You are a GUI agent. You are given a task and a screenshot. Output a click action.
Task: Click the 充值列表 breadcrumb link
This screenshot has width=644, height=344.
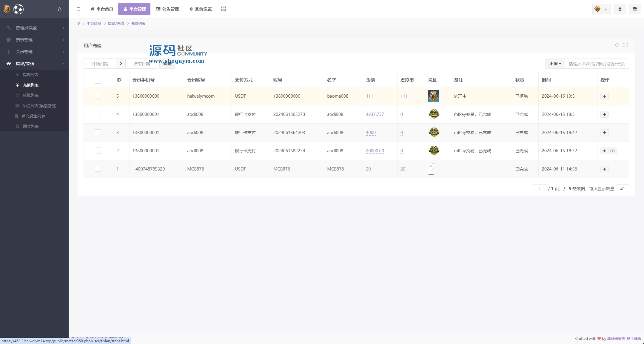coord(138,24)
